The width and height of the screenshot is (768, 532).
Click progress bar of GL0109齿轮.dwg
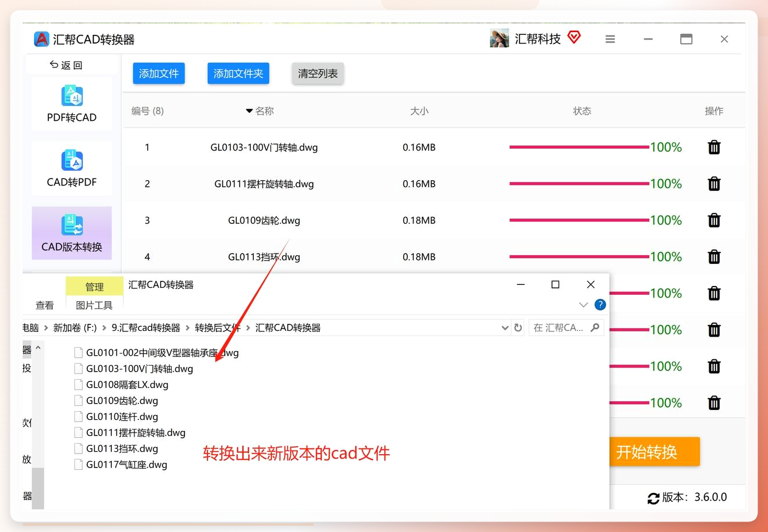click(579, 220)
